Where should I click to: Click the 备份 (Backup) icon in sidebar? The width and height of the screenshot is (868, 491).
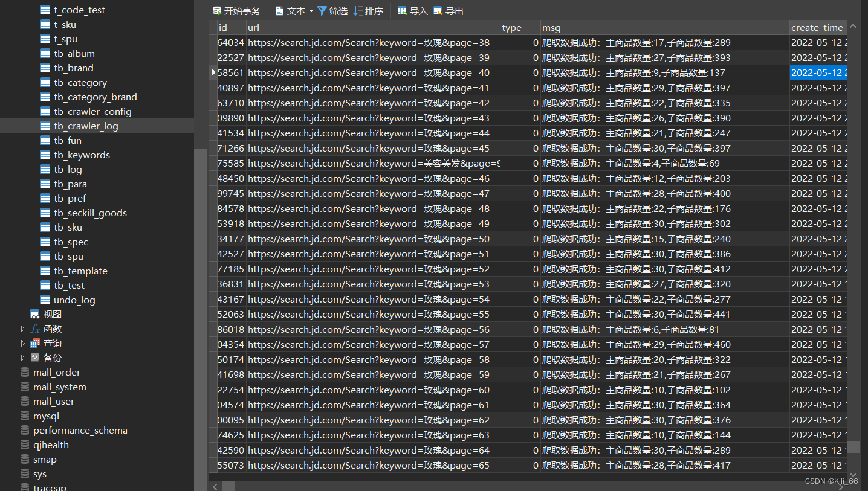point(34,358)
